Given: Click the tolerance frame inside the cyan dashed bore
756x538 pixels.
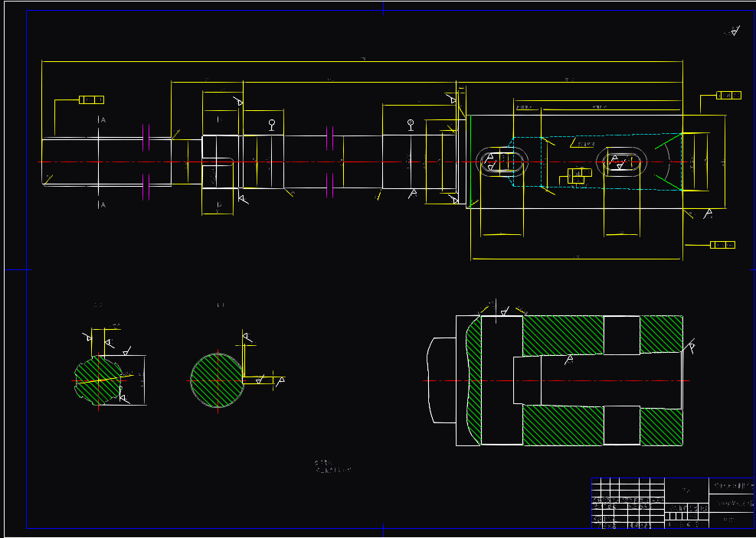Looking at the screenshot, I should tap(580, 176).
